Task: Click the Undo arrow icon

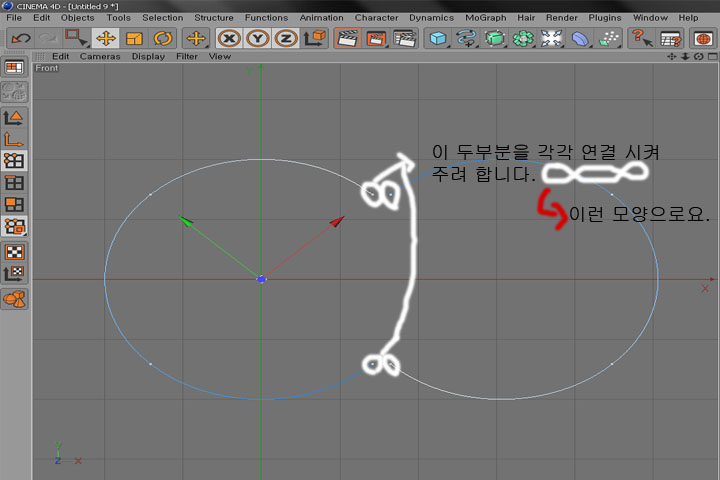Action: (20, 38)
